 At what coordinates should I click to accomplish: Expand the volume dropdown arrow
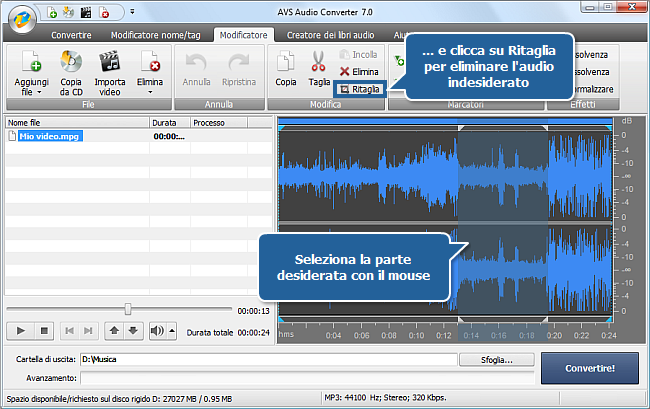pos(171,331)
